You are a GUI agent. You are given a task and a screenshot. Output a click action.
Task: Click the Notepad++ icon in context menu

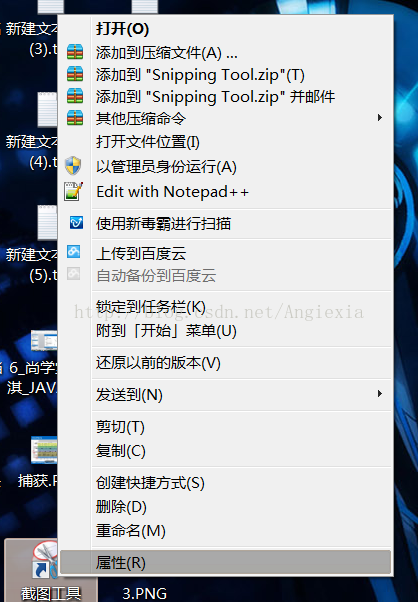tap(73, 191)
